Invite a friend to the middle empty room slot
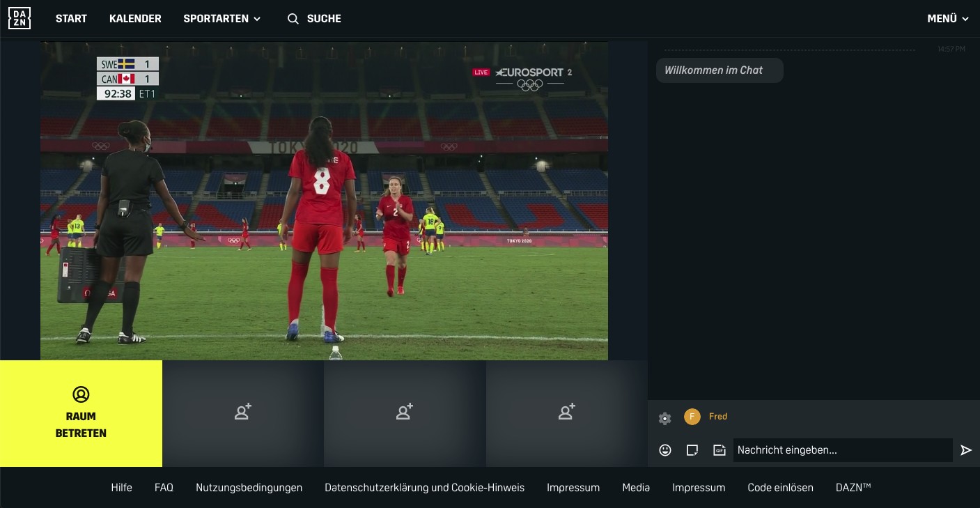Image resolution: width=980 pixels, height=508 pixels. coord(405,413)
